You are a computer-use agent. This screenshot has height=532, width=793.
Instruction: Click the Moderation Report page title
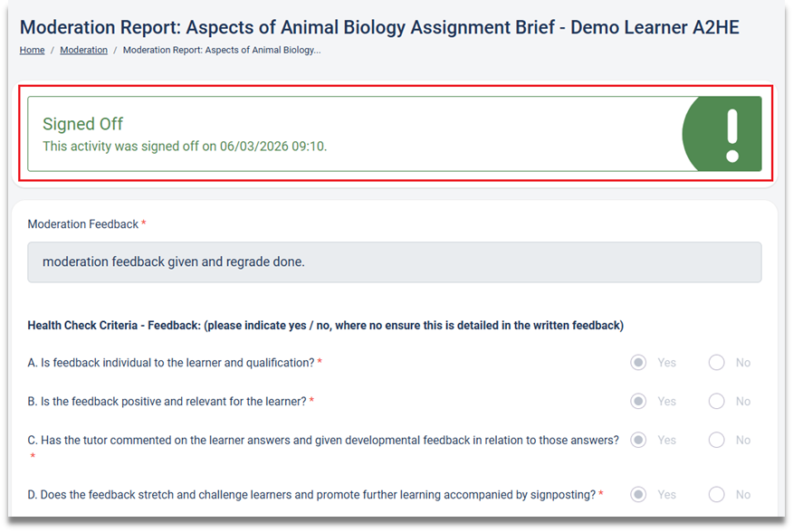379,27
